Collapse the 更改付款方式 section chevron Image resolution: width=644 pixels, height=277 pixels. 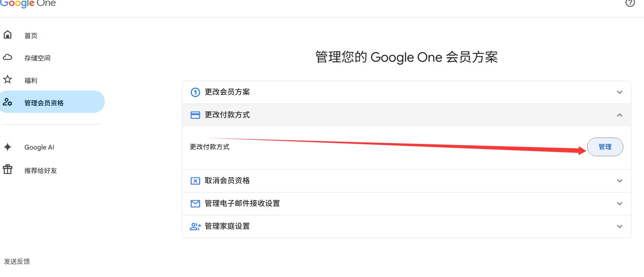pyautogui.click(x=620, y=115)
